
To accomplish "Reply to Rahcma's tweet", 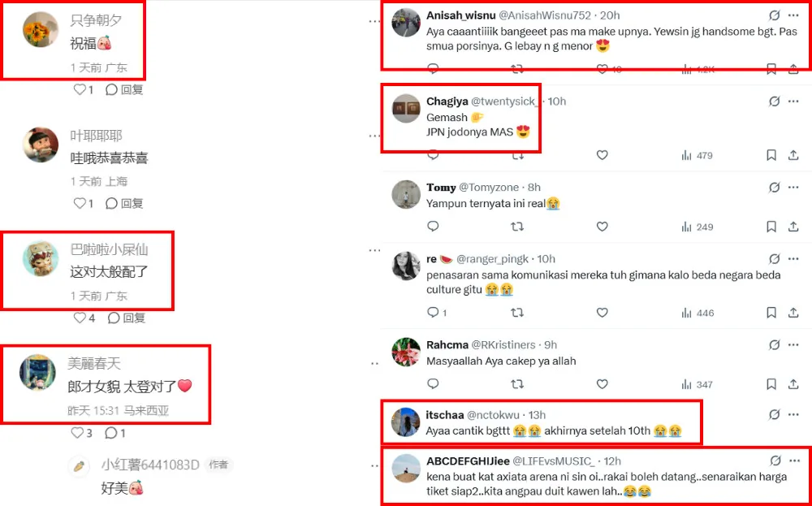I will pyautogui.click(x=433, y=384).
